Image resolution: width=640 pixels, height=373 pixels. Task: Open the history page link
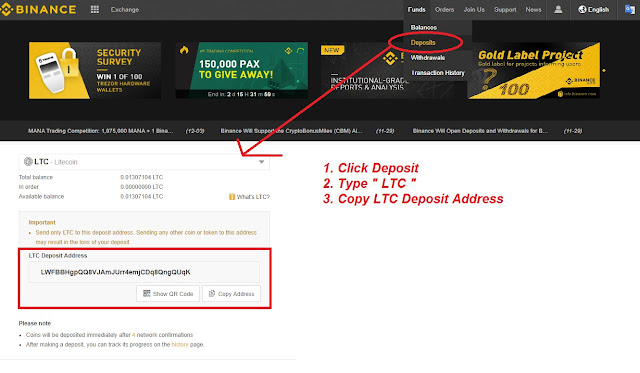point(180,344)
